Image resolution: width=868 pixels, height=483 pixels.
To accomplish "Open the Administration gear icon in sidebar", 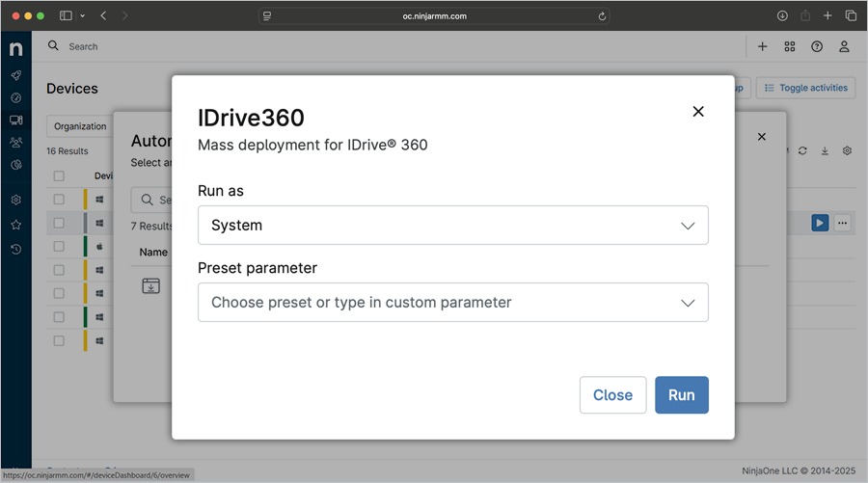I will pos(15,201).
